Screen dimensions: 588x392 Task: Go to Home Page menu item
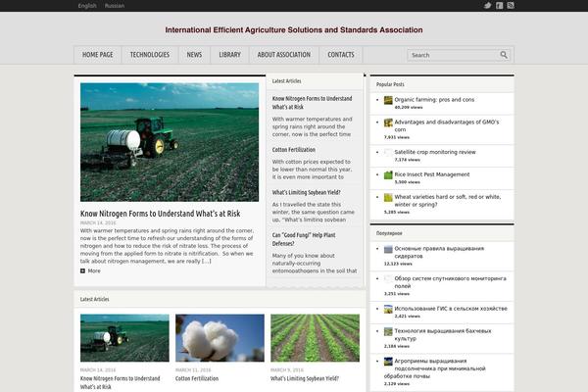97,55
